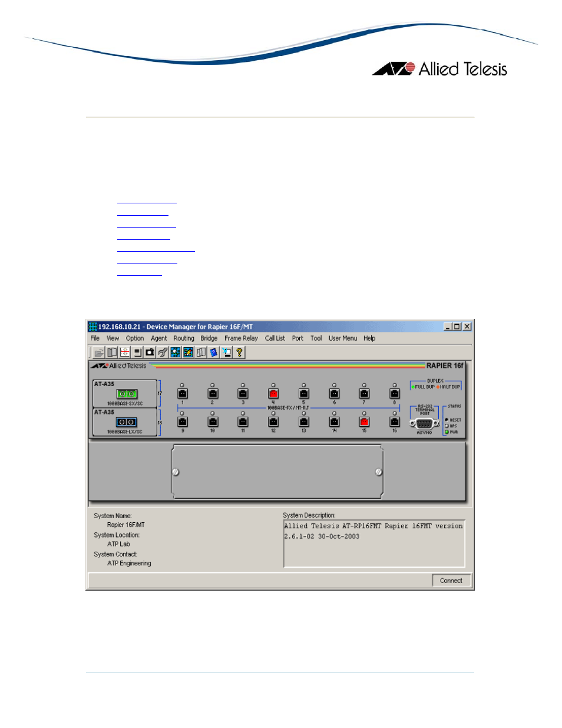Click the green 1000BASE-SX/SC uplink port 17
Screen dimensions: 562x728
pyautogui.click(x=127, y=394)
